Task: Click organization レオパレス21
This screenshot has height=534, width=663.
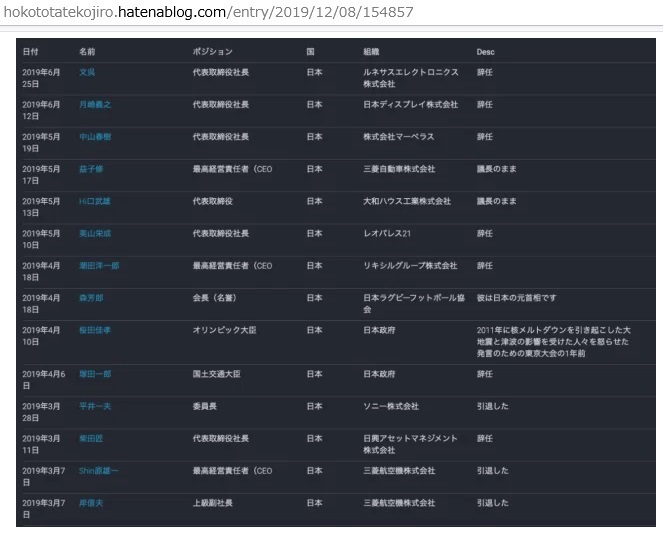Action: [387, 233]
